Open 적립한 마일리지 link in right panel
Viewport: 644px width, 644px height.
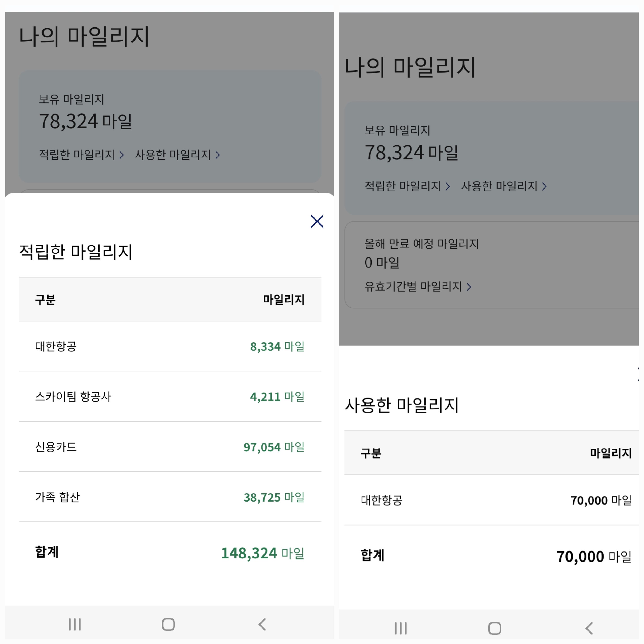(x=403, y=186)
